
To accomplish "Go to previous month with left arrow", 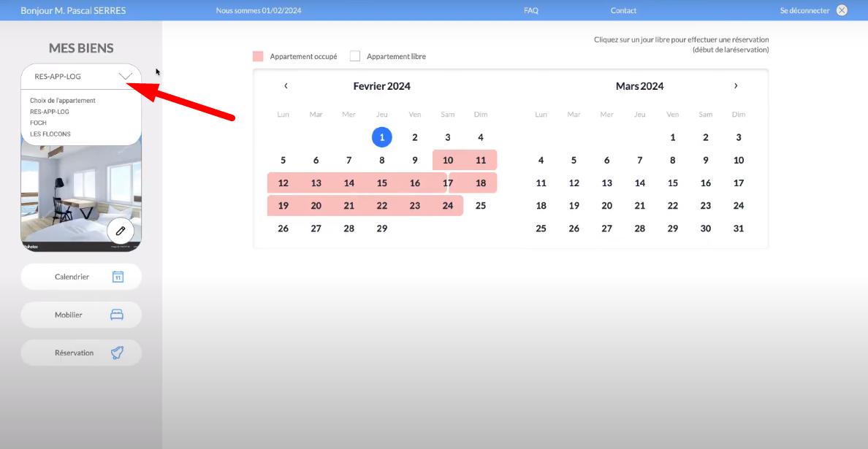I will [x=286, y=86].
